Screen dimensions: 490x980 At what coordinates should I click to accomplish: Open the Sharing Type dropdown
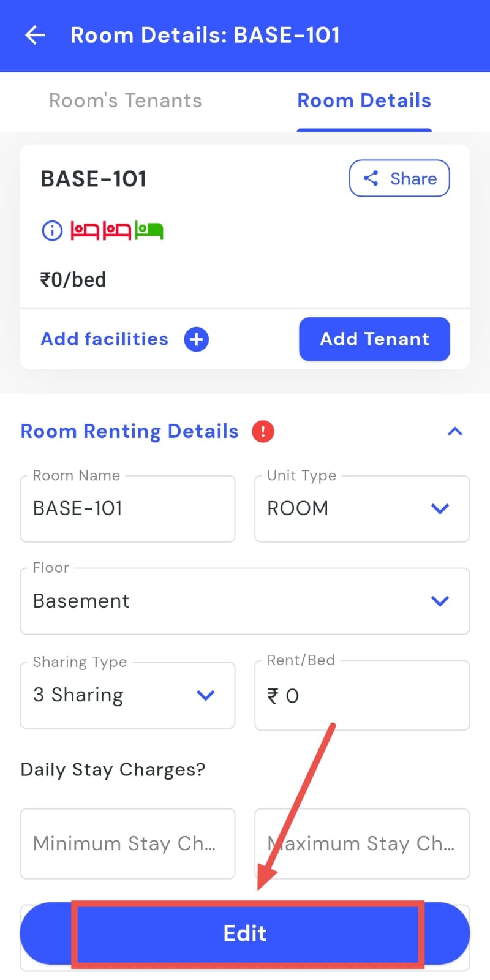pos(127,695)
